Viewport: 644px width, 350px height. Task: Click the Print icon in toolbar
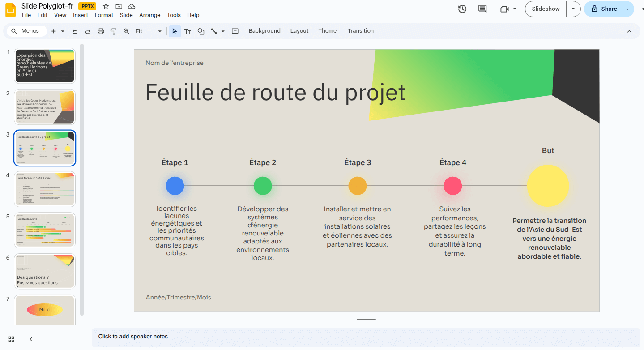101,31
